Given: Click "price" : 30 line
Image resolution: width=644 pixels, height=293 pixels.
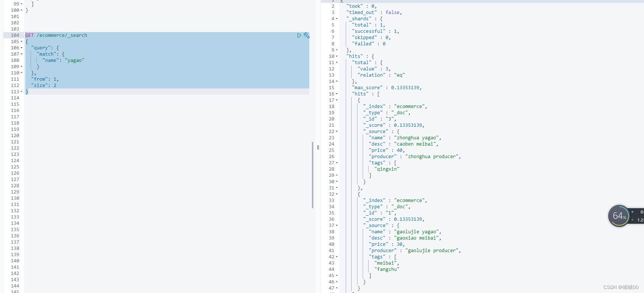Looking at the screenshot, I should (387, 244).
